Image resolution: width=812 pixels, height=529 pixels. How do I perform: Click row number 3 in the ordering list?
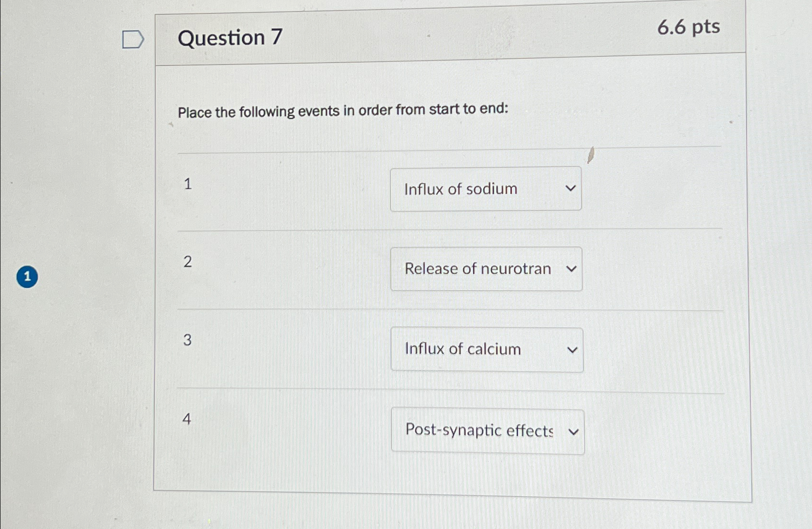coord(188,340)
